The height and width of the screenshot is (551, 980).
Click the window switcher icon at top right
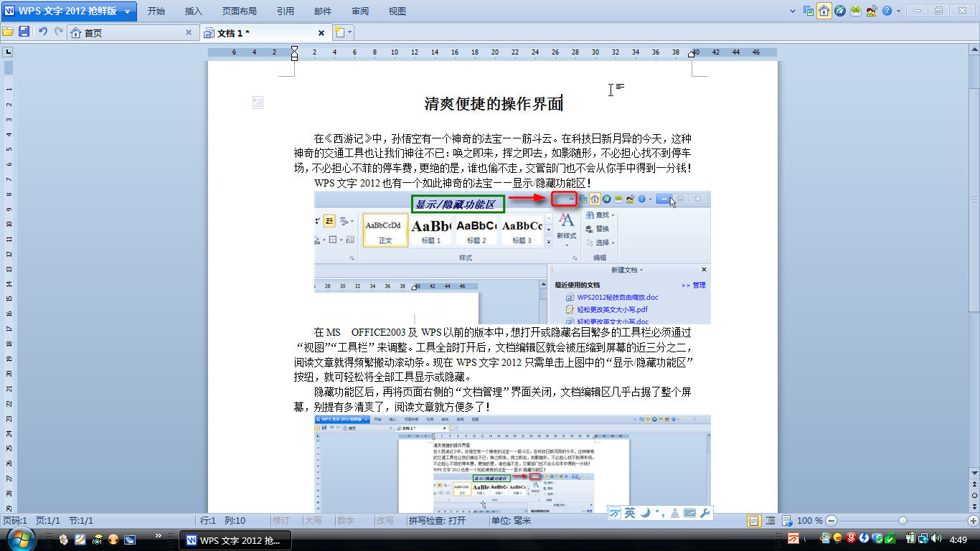pos(809,11)
